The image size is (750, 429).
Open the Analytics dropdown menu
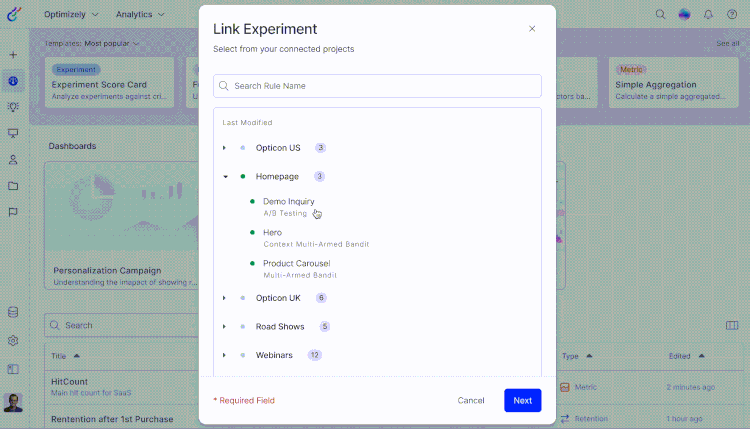pyautogui.click(x=140, y=15)
